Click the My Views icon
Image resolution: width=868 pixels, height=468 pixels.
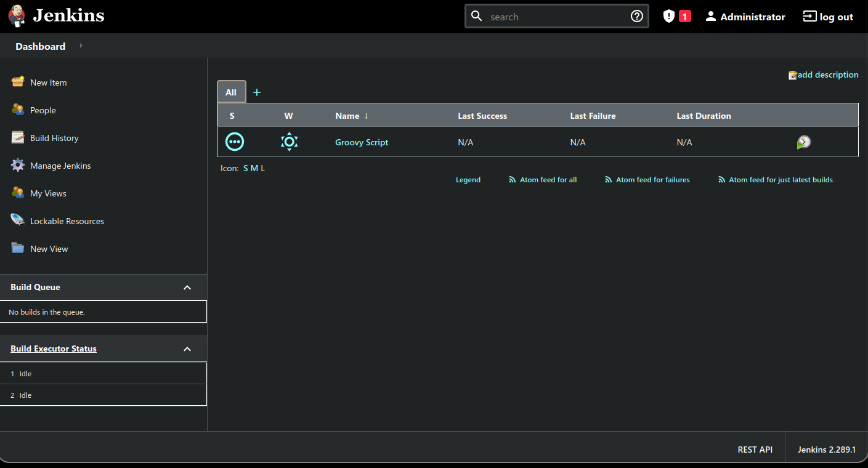pyautogui.click(x=18, y=193)
